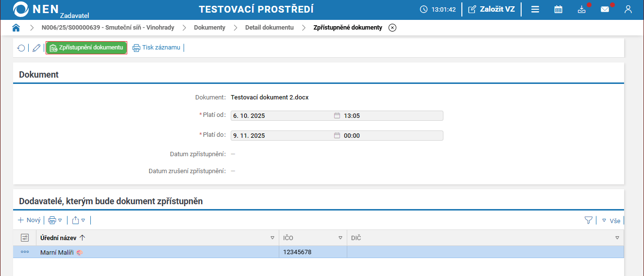Image resolution: width=644 pixels, height=276 pixels.
Task: Expand the table export dropdown
Action: pyautogui.click(x=79, y=220)
